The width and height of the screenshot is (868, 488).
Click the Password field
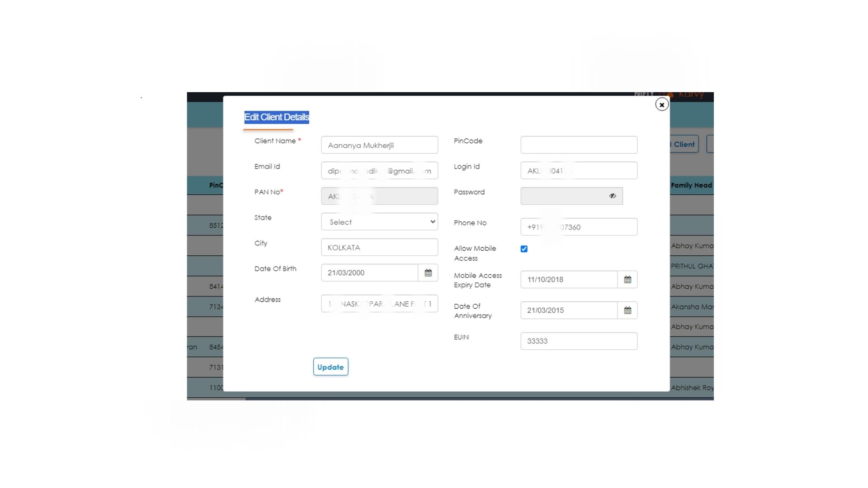tap(572, 196)
